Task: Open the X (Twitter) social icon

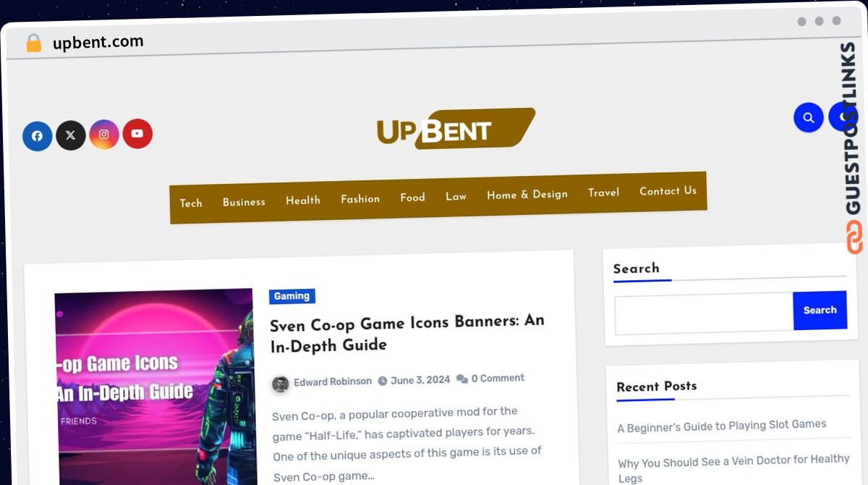Action: tap(71, 135)
